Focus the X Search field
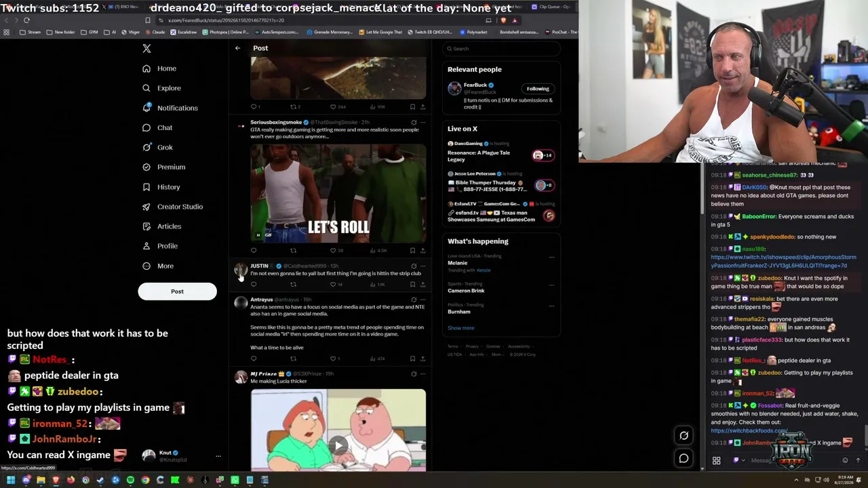This screenshot has height=488, width=868. [x=502, y=49]
